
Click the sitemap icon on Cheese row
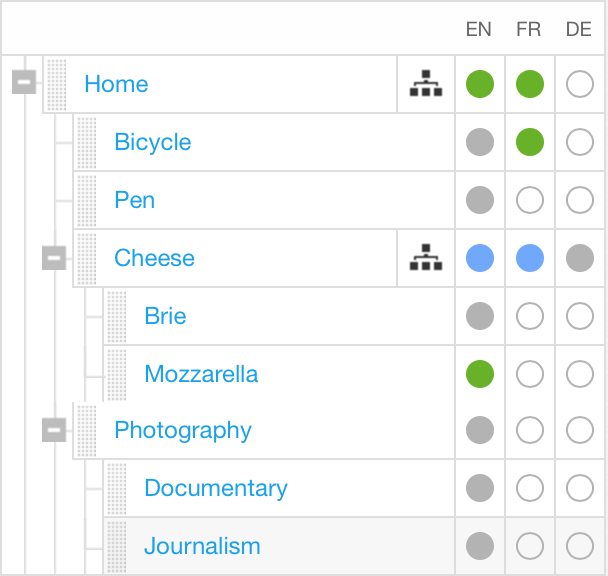point(426,259)
